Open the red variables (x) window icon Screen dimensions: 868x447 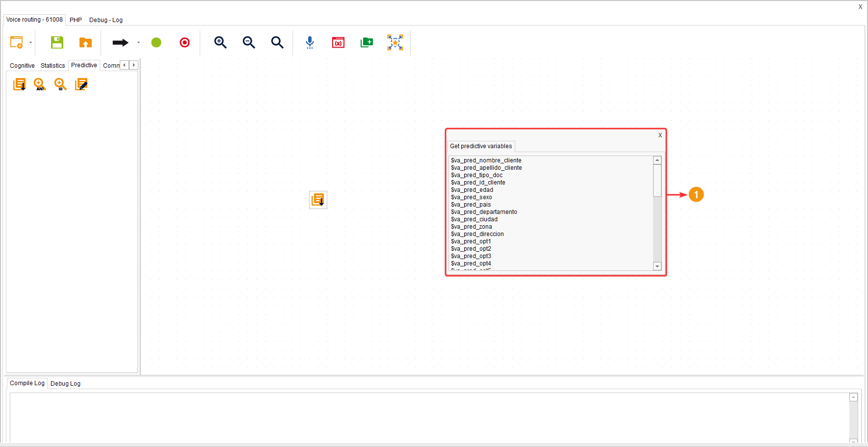[x=338, y=43]
